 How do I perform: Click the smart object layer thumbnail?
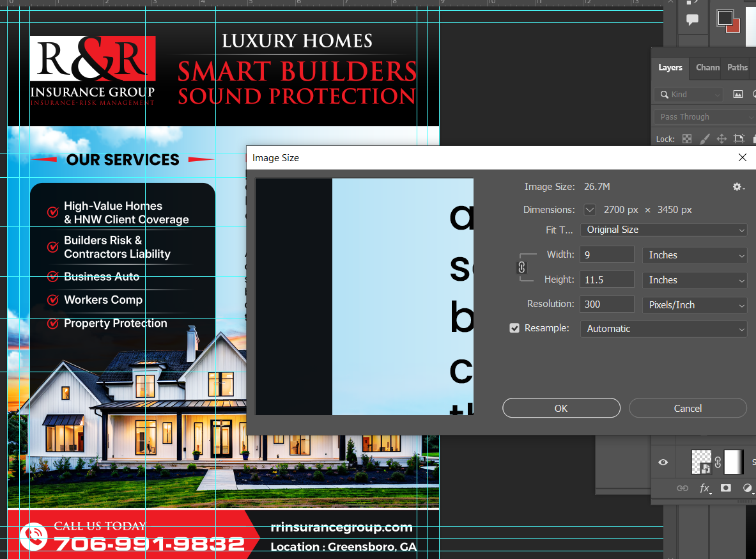click(x=701, y=462)
